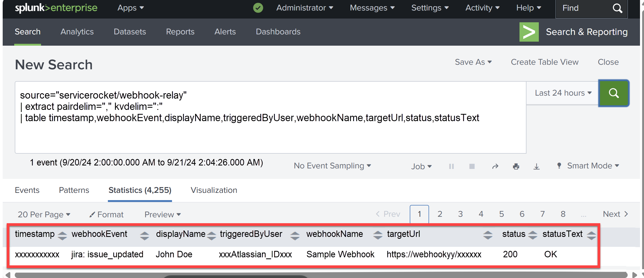The height and width of the screenshot is (278, 644).
Task: Click the 200 status cell
Action: coord(510,254)
